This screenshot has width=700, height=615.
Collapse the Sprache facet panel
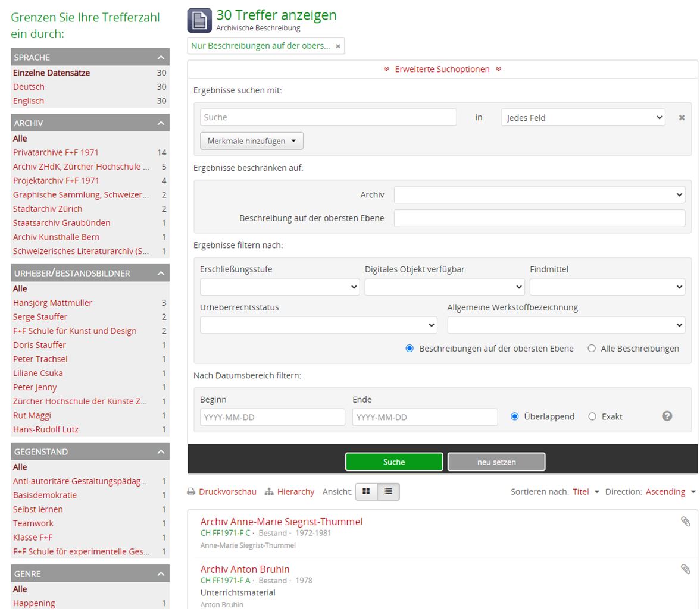tap(160, 57)
